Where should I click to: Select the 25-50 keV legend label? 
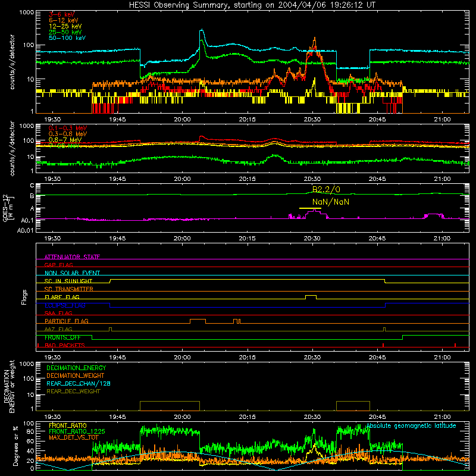65,32
